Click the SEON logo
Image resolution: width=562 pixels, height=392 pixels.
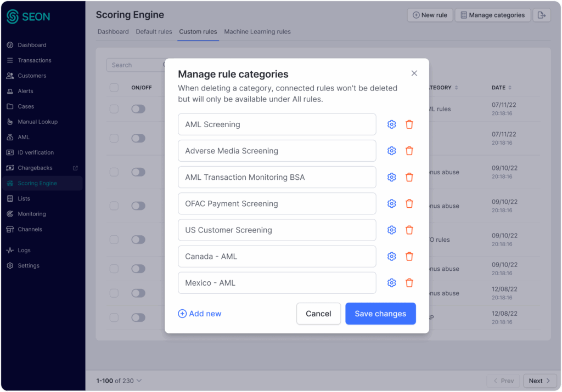tap(29, 16)
